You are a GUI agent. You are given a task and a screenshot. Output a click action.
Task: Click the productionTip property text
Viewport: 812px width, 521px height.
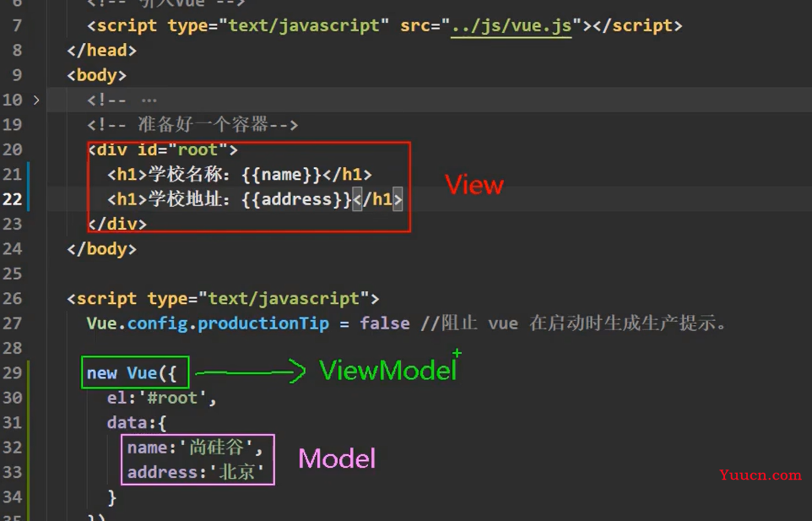(x=263, y=323)
